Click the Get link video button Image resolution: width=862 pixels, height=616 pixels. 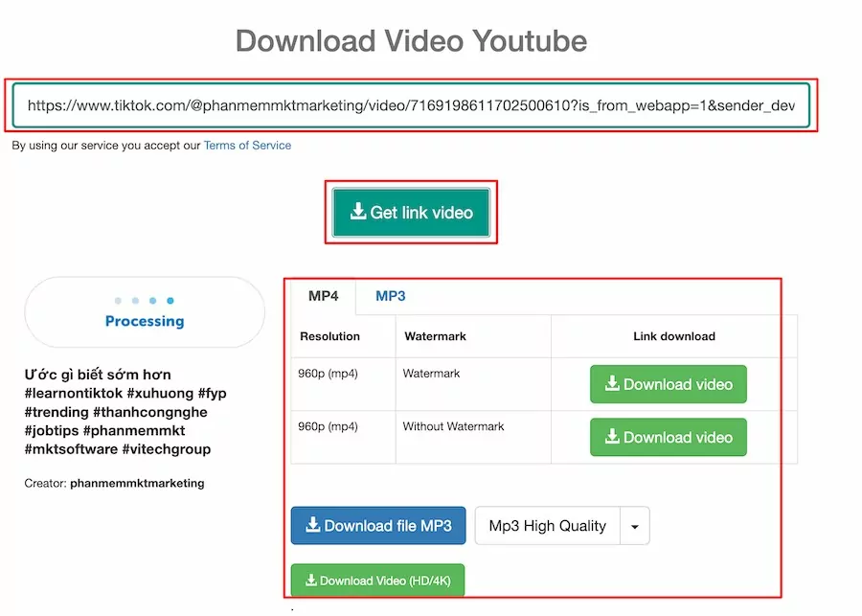coord(411,213)
